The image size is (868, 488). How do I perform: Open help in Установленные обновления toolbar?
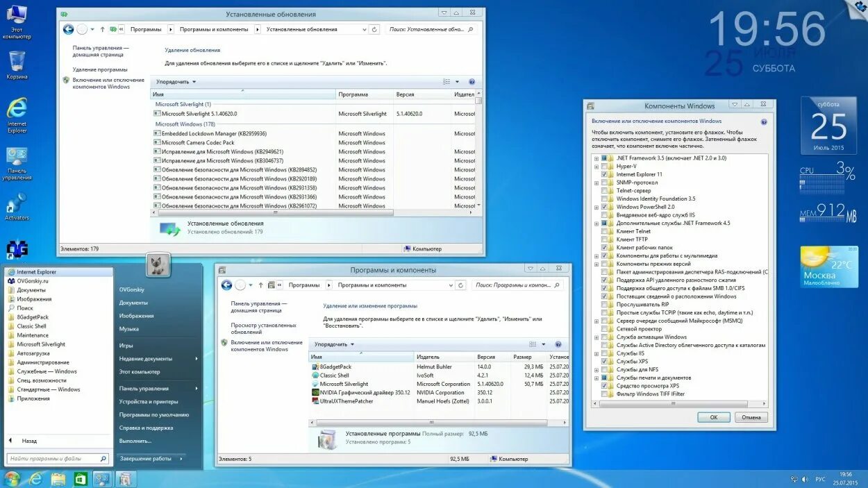(471, 82)
